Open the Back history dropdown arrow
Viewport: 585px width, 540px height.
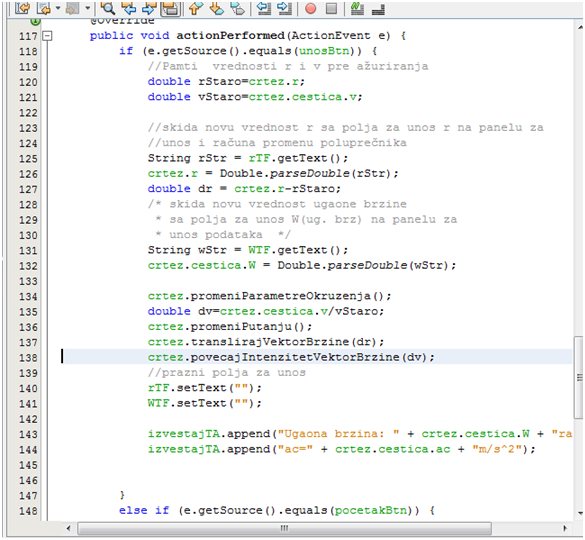(x=58, y=8)
